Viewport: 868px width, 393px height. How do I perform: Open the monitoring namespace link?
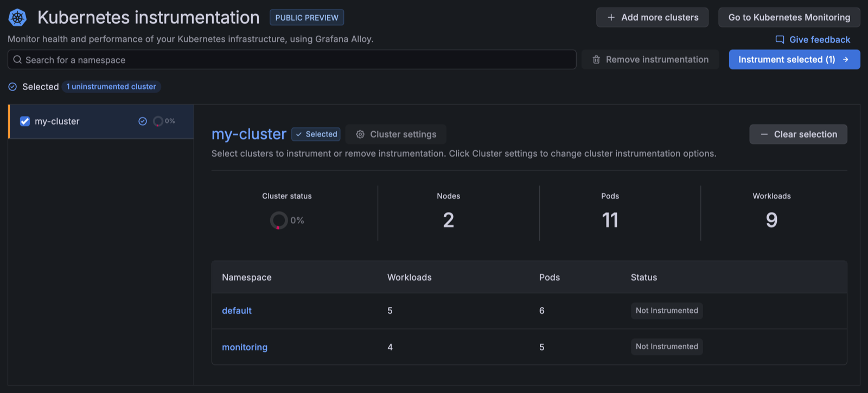[x=245, y=347]
